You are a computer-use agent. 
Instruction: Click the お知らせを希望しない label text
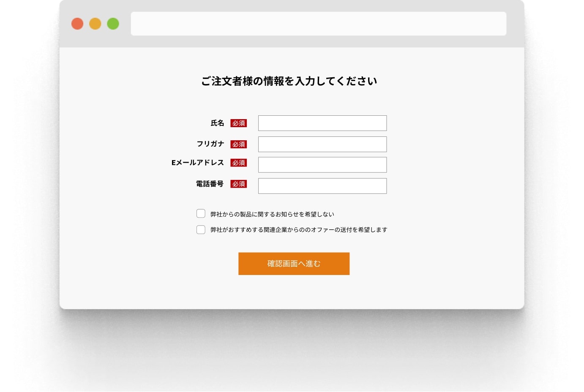[272, 215]
